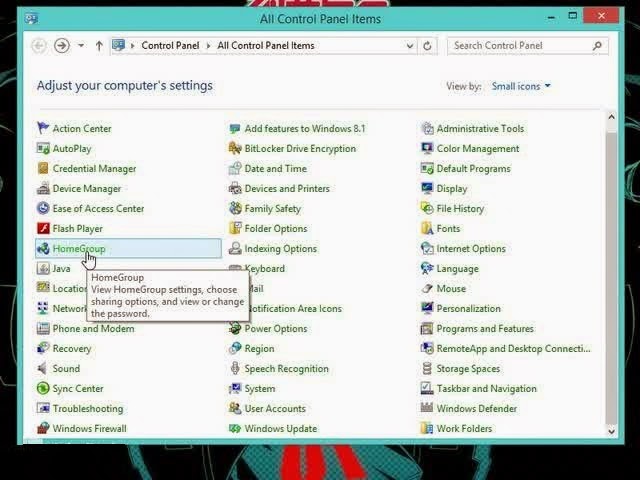The width and height of the screenshot is (640, 480).
Task: Click the Sync Center green icon
Action: 43,388
